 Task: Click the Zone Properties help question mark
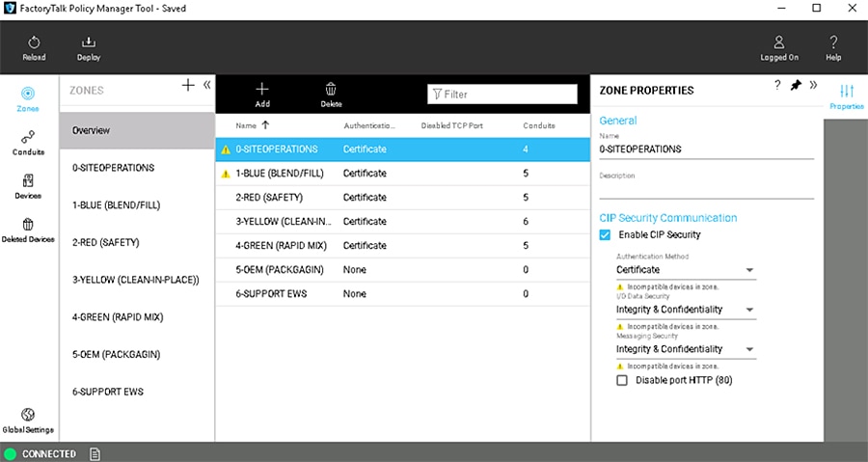click(x=777, y=85)
